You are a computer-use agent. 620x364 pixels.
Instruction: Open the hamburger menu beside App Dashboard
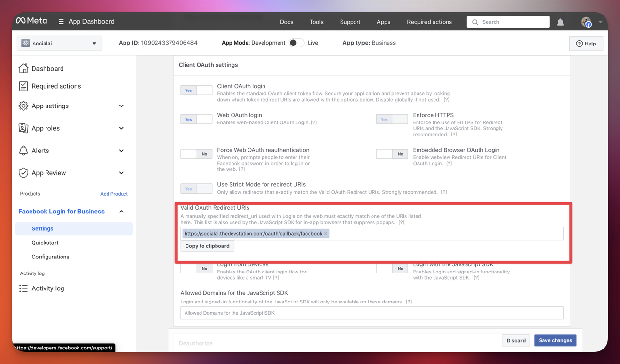[x=61, y=22]
